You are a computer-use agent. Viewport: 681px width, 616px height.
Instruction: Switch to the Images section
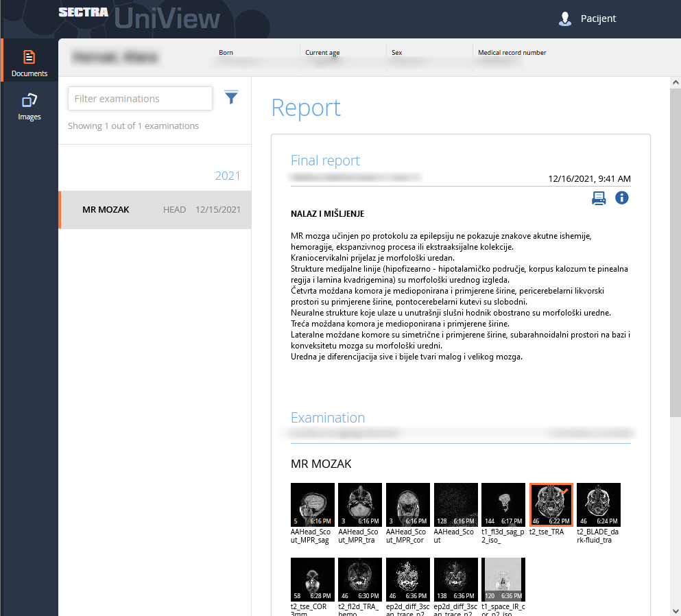pyautogui.click(x=29, y=107)
